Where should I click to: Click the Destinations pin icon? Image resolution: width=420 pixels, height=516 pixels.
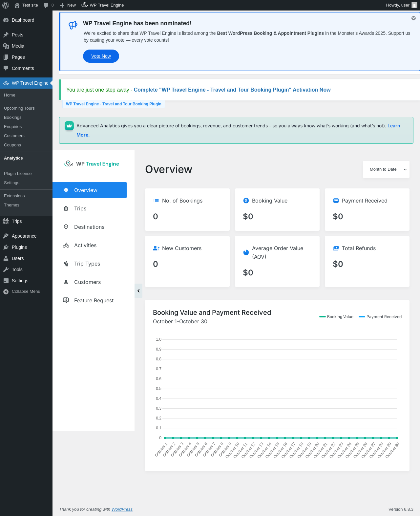66,227
